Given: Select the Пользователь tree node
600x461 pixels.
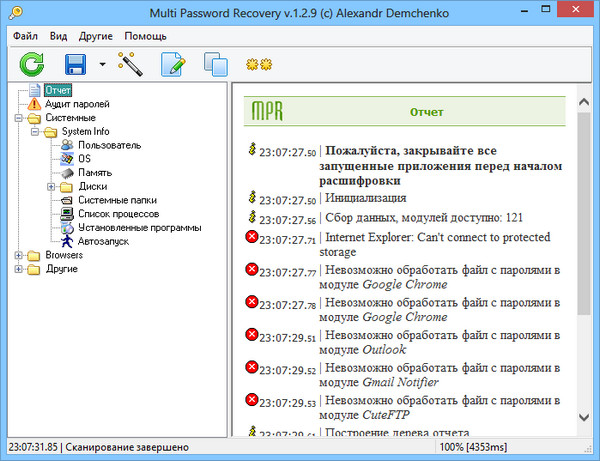Looking at the screenshot, I should tap(109, 145).
